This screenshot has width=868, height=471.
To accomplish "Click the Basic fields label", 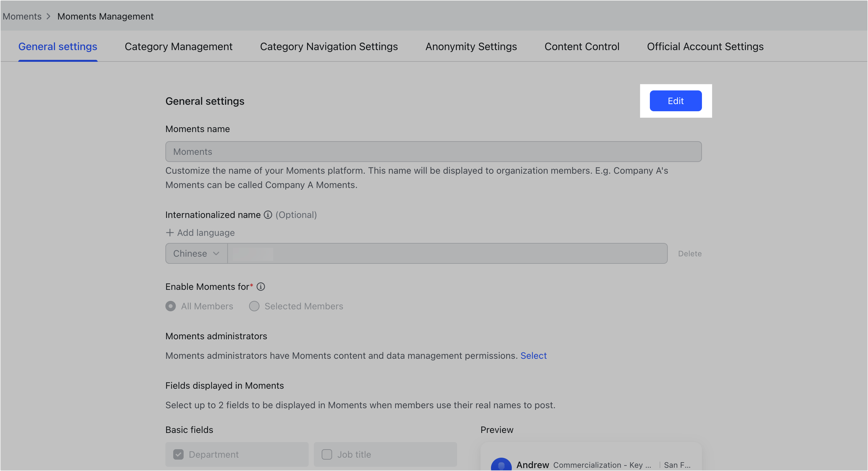I will coord(189,430).
